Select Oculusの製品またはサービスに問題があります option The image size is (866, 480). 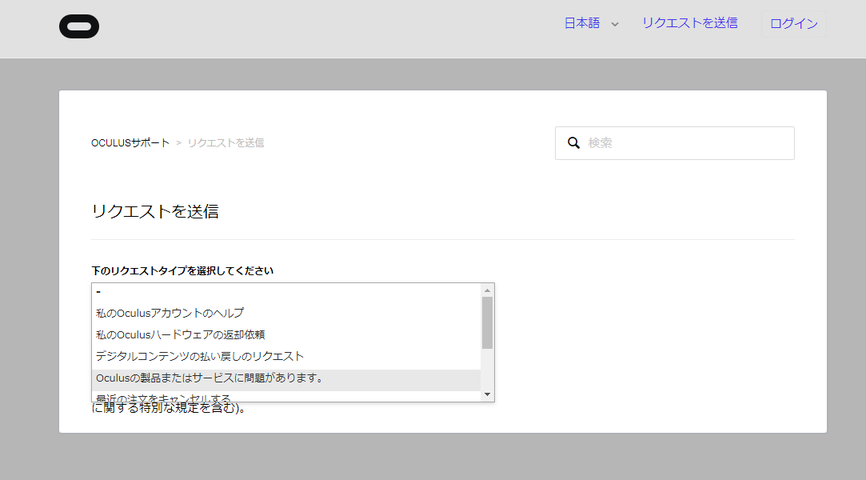(x=286, y=378)
